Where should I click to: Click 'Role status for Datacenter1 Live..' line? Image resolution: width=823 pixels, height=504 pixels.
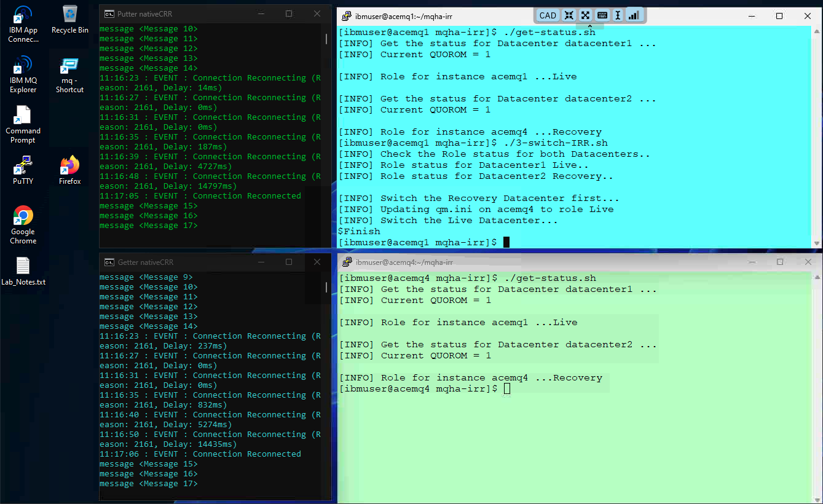click(x=463, y=165)
